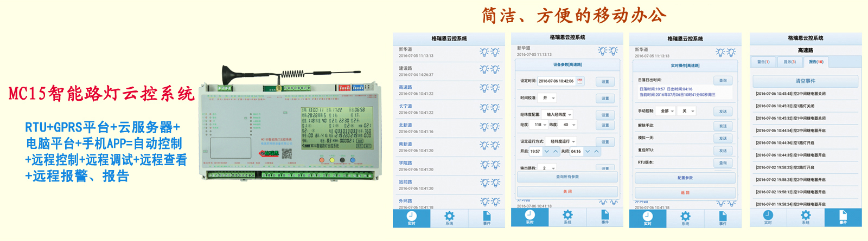Click the bulb icons beside 站前路
This screenshot has height=241, width=868.
pos(489,184)
